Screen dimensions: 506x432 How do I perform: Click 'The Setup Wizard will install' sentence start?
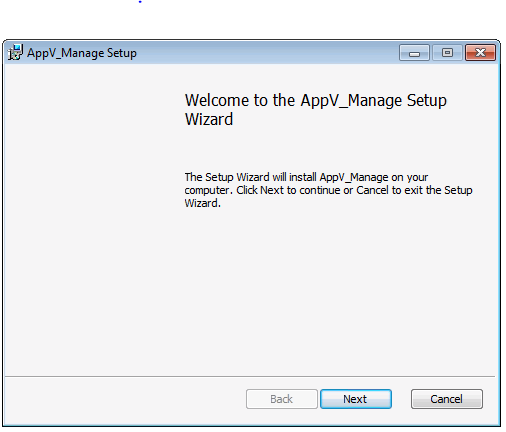click(x=250, y=177)
